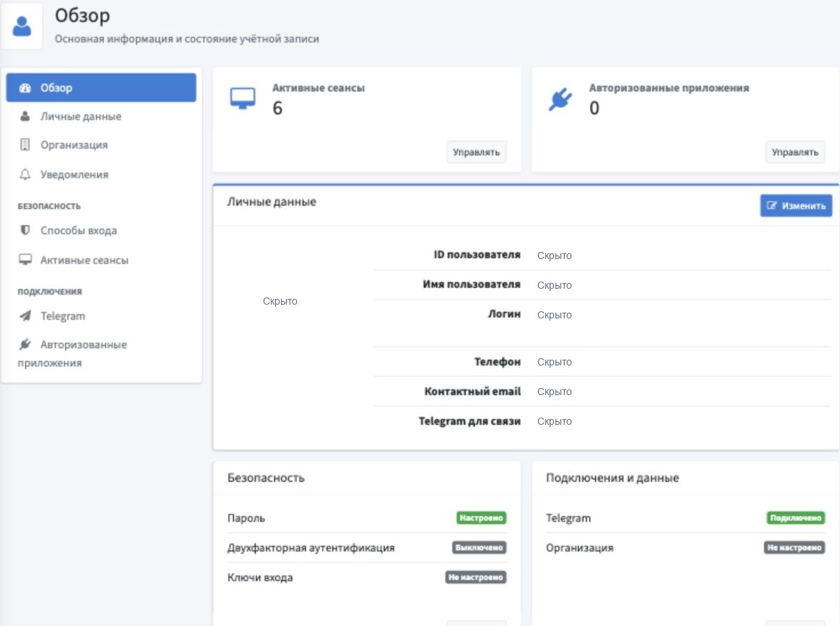
Task: Click the hidden avatar placeholder Скрыто
Action: (280, 301)
